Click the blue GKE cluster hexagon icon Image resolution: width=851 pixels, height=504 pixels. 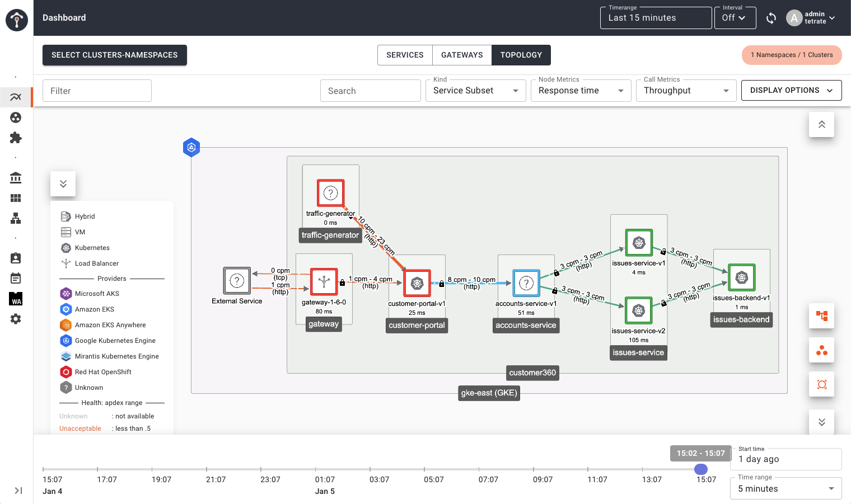(x=191, y=148)
